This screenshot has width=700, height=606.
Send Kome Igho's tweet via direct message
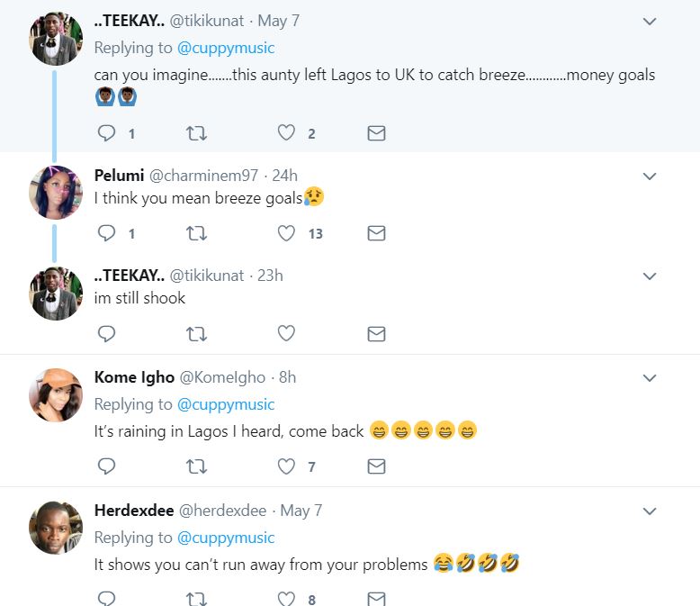coord(377,466)
